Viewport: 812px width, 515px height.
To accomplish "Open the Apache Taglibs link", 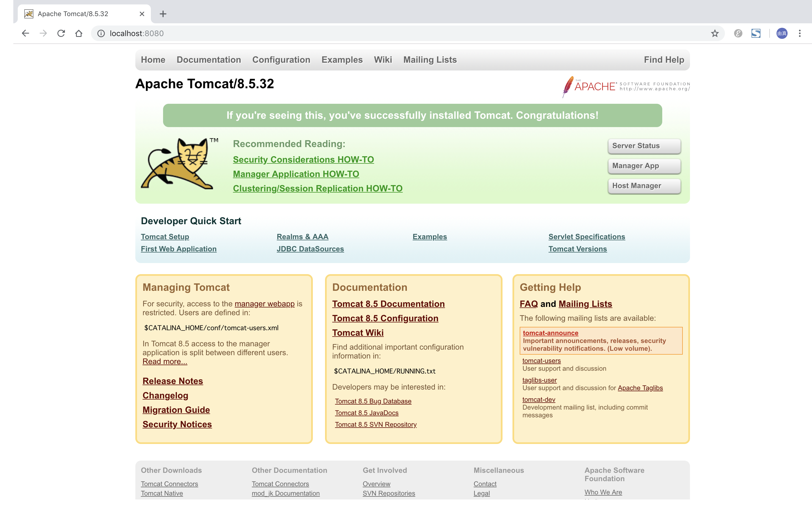I will click(640, 388).
